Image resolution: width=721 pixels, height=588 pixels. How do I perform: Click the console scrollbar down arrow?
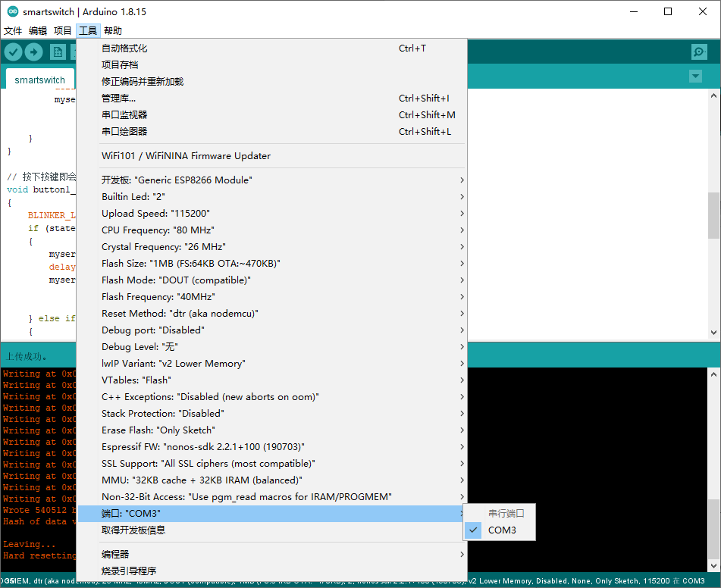click(713, 566)
